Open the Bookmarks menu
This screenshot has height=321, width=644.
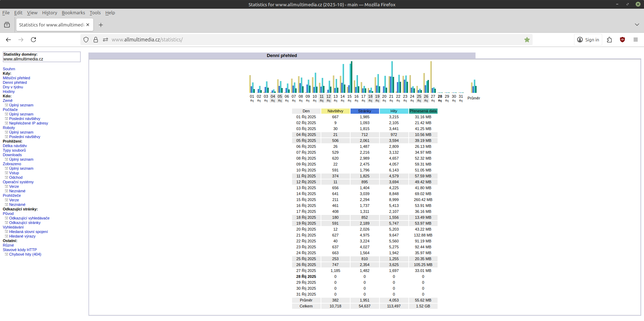(x=73, y=13)
